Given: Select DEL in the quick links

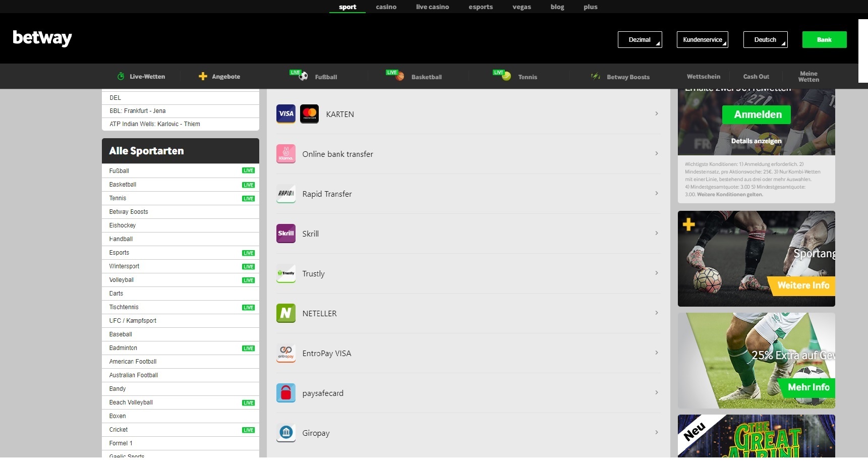Looking at the screenshot, I should tap(181, 98).
